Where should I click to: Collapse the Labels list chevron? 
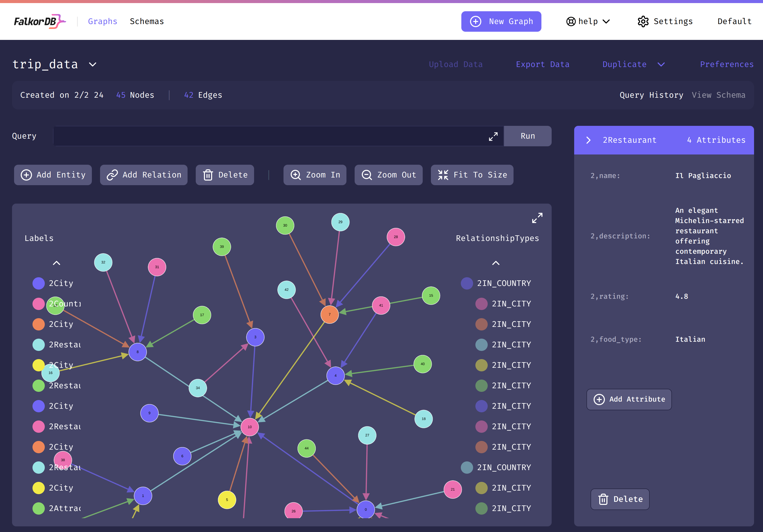(57, 263)
